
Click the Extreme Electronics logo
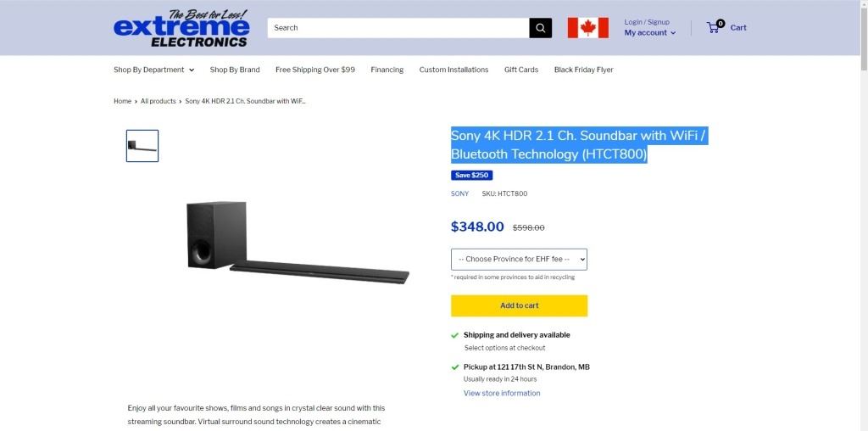pyautogui.click(x=181, y=28)
